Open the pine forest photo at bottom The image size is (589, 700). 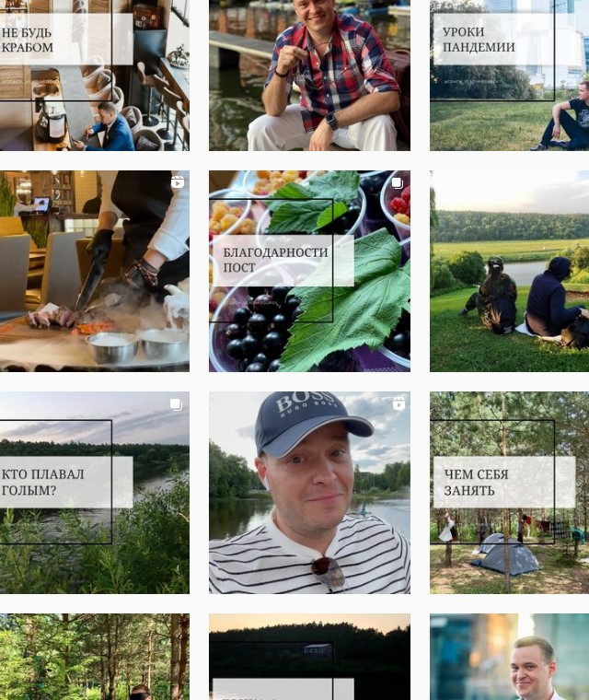pos(95,657)
